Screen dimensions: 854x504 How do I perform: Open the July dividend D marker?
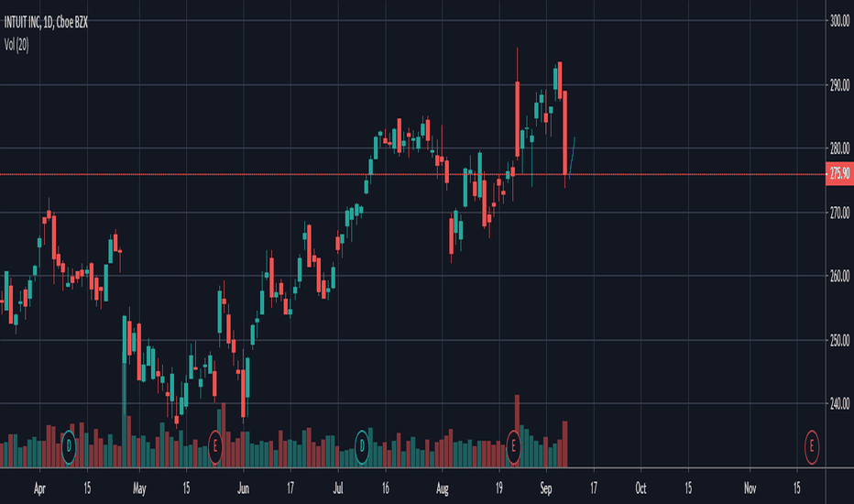362,447
